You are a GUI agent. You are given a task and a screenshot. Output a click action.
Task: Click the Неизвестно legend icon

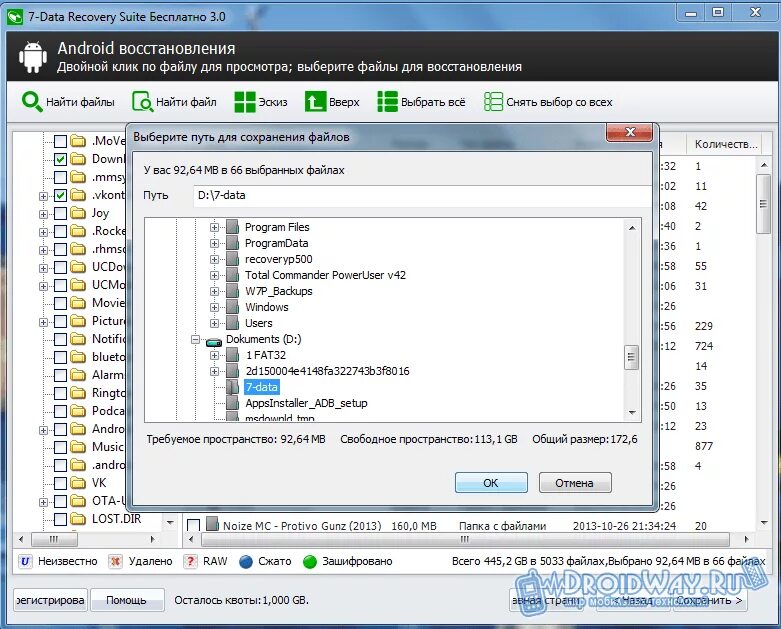click(x=25, y=561)
